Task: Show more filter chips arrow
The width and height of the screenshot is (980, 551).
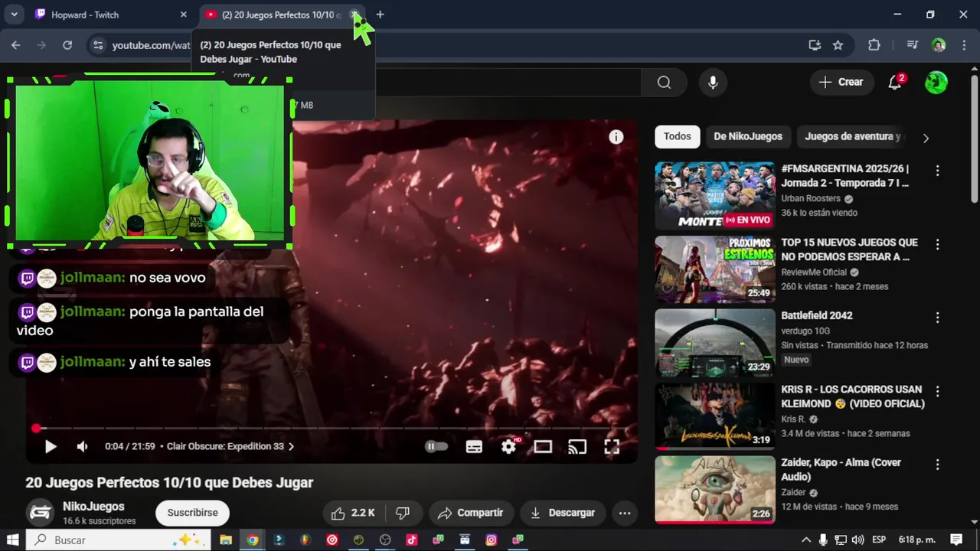Action: tap(926, 139)
